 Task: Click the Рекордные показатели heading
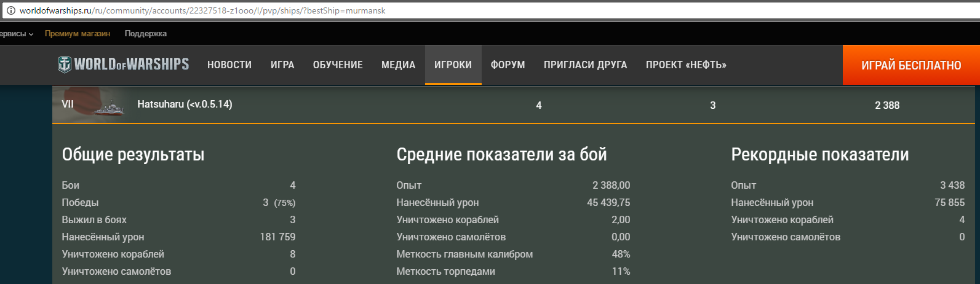coord(819,154)
